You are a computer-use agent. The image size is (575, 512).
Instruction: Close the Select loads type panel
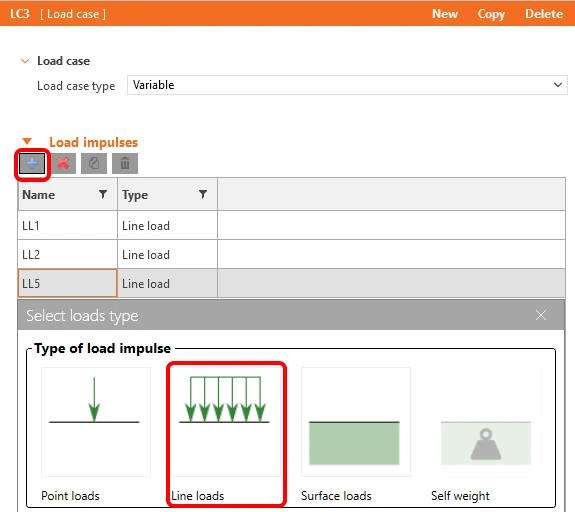(541, 315)
